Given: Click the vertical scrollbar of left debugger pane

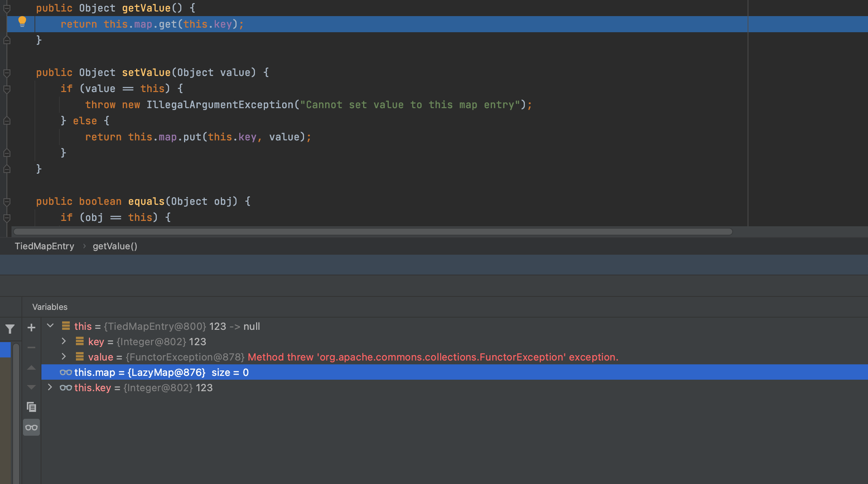Looking at the screenshot, I should pyautogui.click(x=16, y=413).
